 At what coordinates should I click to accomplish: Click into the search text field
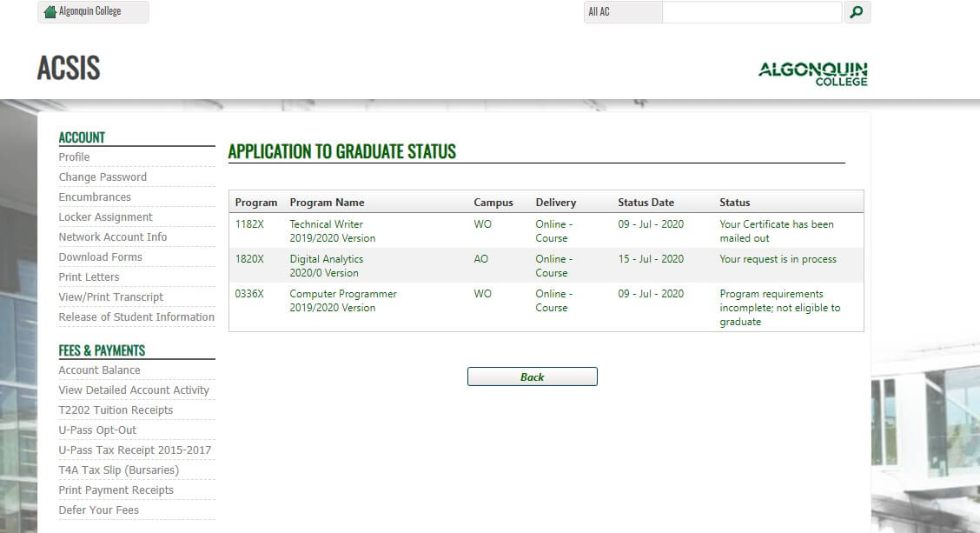click(x=752, y=12)
